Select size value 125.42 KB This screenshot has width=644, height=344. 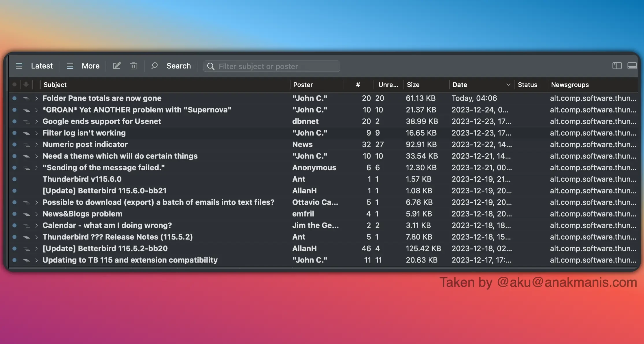(x=423, y=249)
